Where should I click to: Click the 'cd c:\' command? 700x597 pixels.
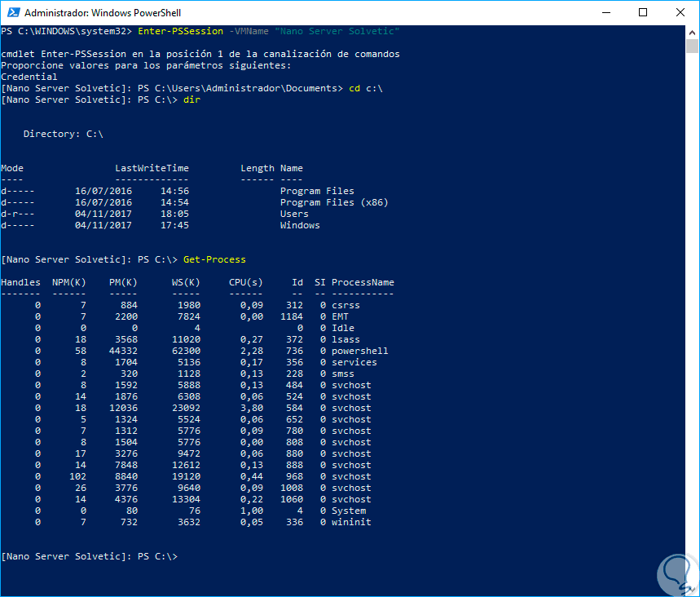[x=366, y=88]
